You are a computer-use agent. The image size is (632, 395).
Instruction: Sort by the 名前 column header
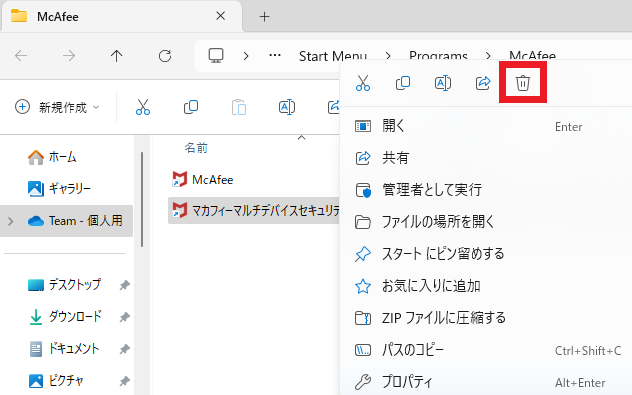pyautogui.click(x=196, y=148)
